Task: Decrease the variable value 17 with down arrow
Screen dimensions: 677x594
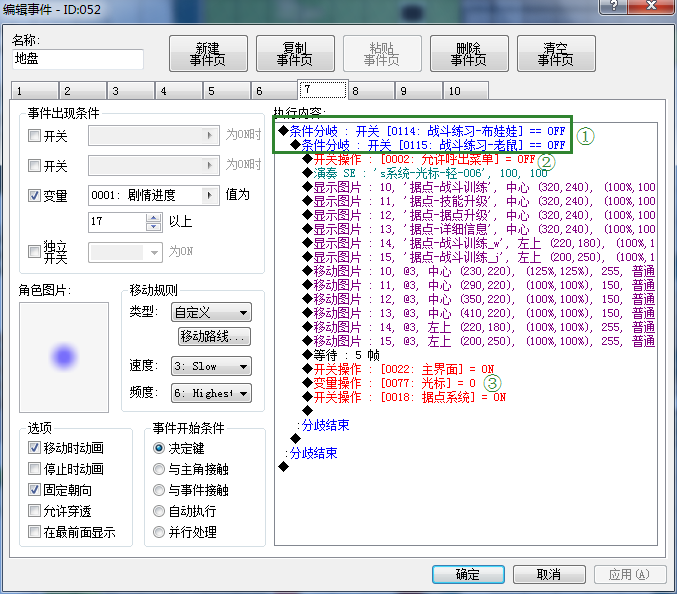Action: tap(154, 226)
